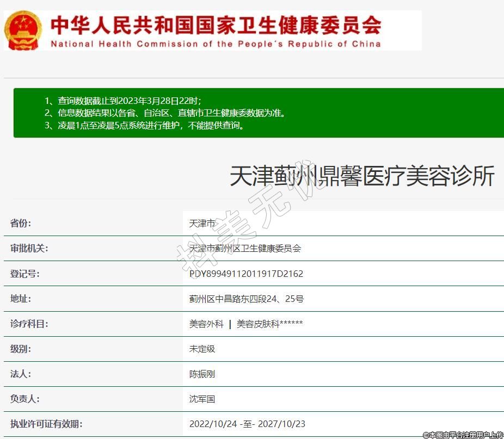Click notice line one about 查询数据截止 date

(x=123, y=101)
